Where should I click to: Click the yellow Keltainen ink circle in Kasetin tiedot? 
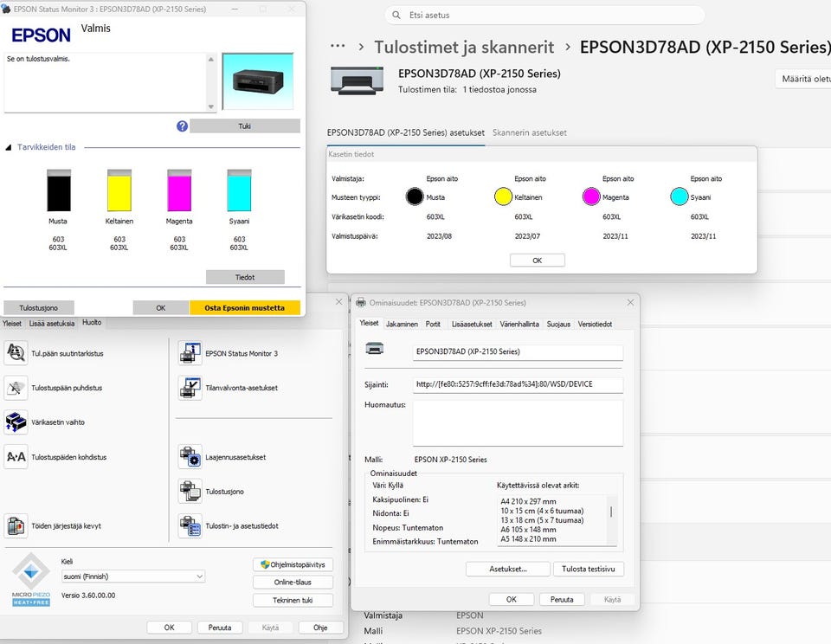click(x=503, y=196)
